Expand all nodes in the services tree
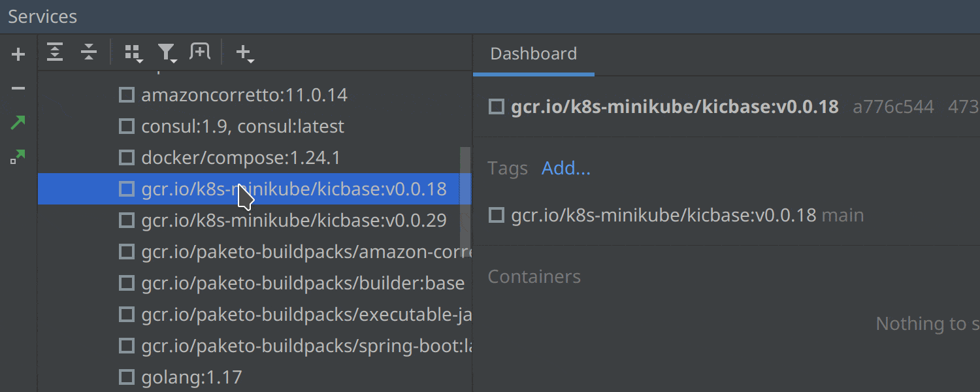 (55, 52)
